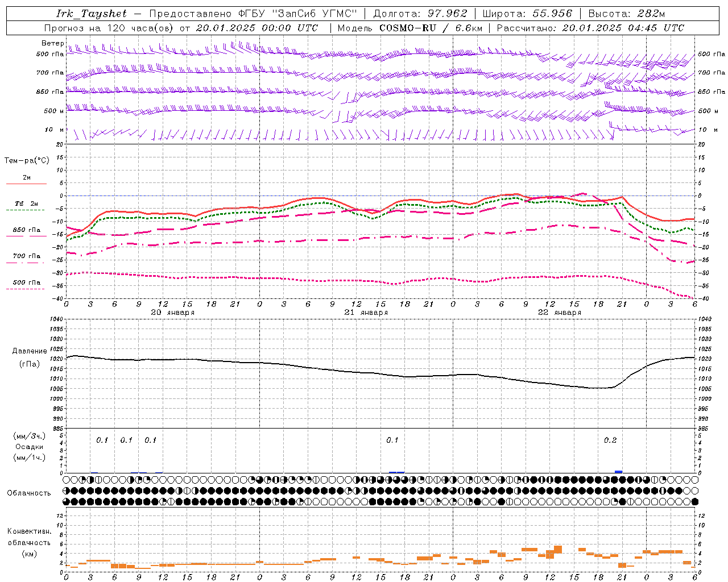This screenshot has height=582, width=728.
Task: Click the 1000 value on right pressure axis
Action: tap(704, 399)
